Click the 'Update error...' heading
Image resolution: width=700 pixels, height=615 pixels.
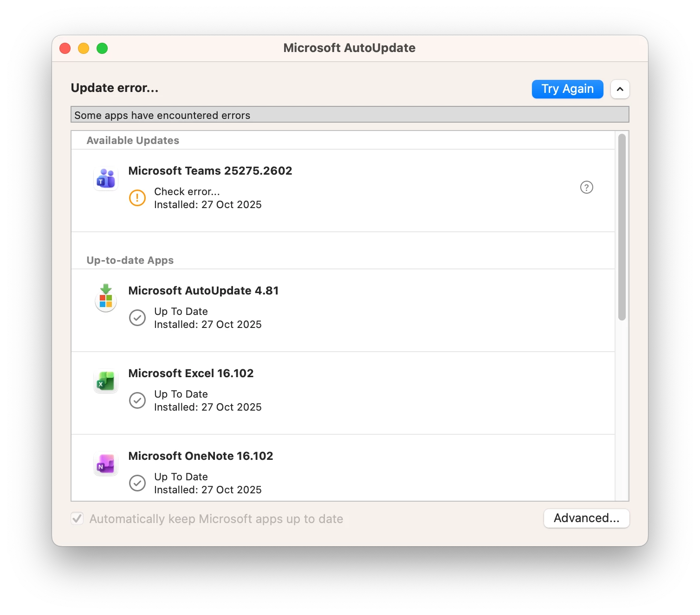pyautogui.click(x=115, y=88)
